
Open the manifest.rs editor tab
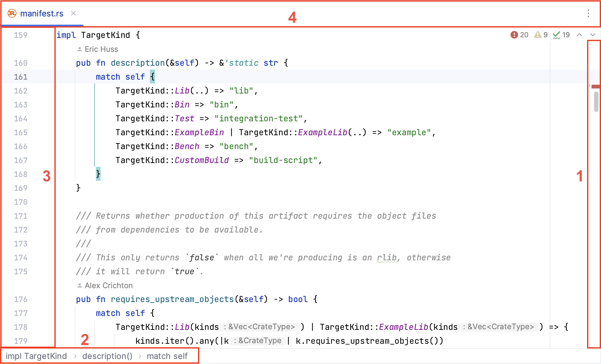(42, 14)
